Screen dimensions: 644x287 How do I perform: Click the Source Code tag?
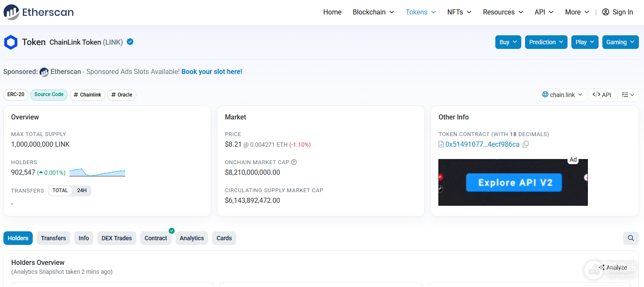click(x=49, y=94)
